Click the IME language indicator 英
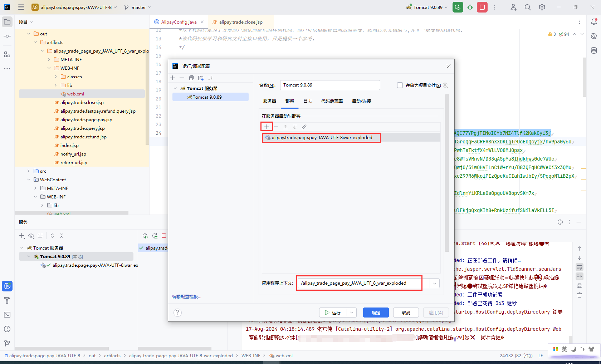Viewport: 601px width, 364px height. coord(564,349)
